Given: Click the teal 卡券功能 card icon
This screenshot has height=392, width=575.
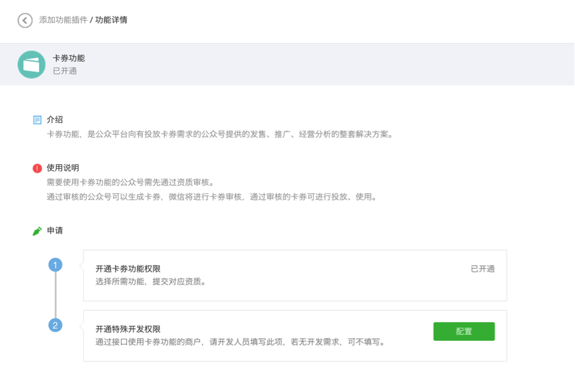Looking at the screenshot, I should (x=31, y=64).
